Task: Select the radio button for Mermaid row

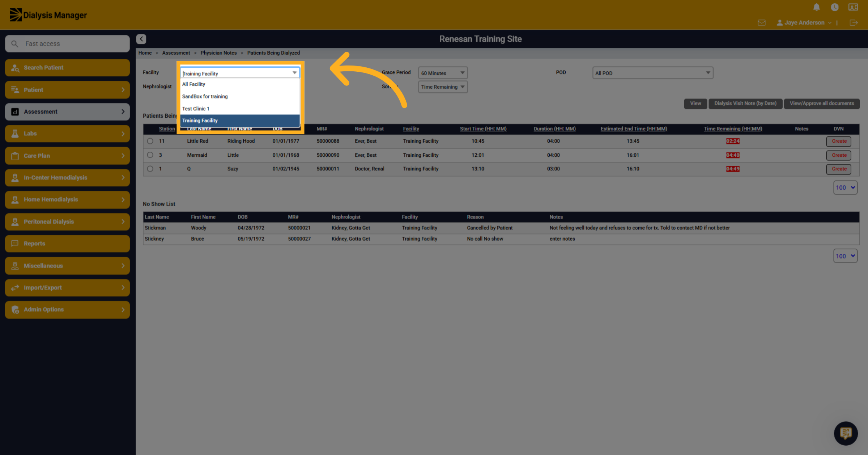Action: click(x=150, y=155)
